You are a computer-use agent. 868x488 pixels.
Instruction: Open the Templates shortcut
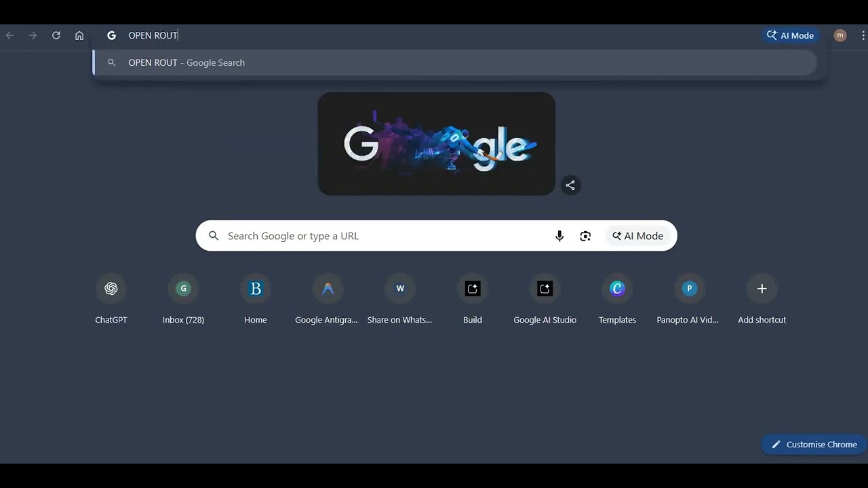click(617, 299)
